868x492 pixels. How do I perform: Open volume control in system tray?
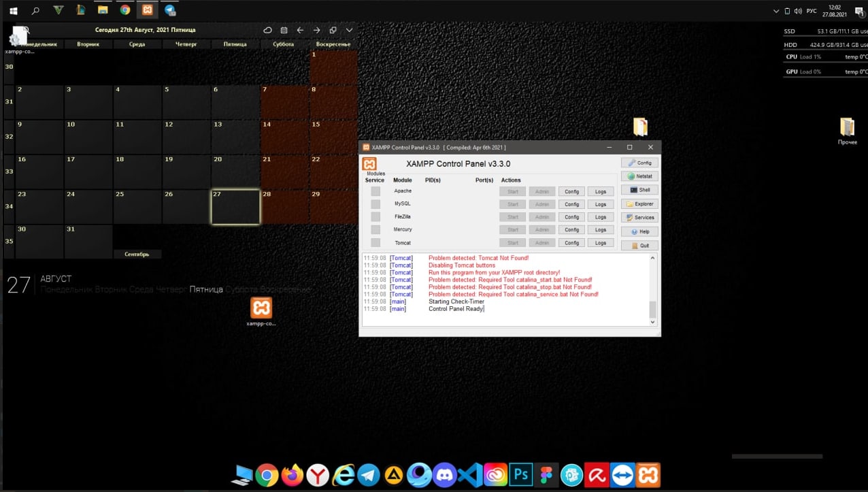[797, 11]
